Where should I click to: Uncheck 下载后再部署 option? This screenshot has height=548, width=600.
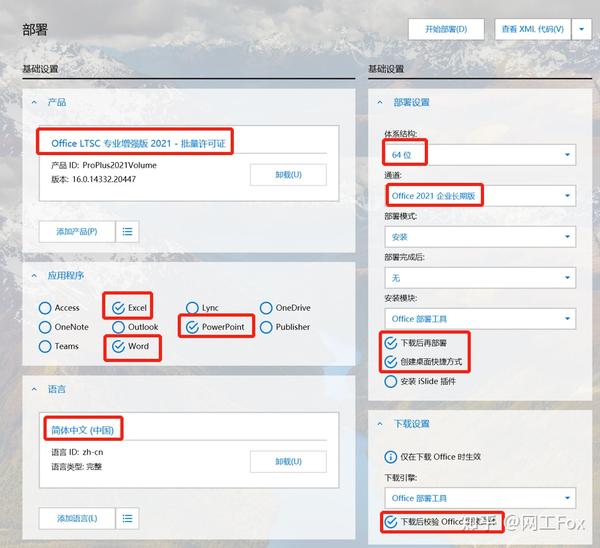(391, 343)
